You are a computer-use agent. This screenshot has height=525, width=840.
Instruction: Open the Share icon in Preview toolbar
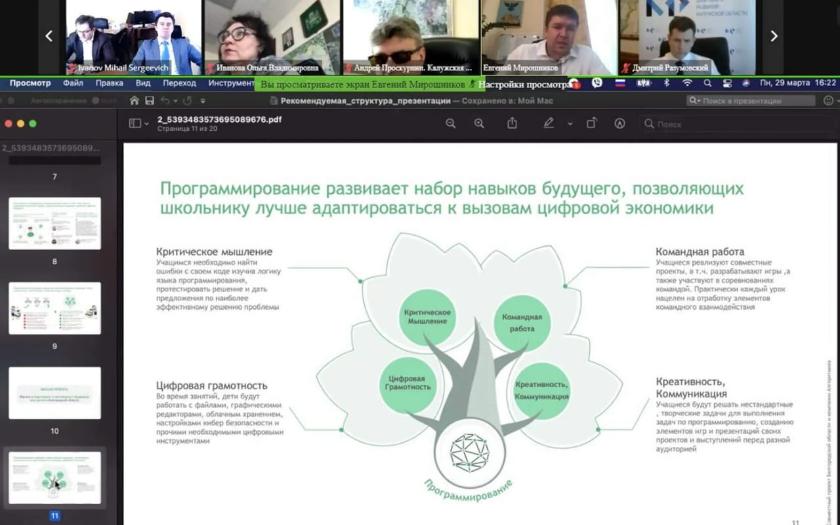[512, 123]
